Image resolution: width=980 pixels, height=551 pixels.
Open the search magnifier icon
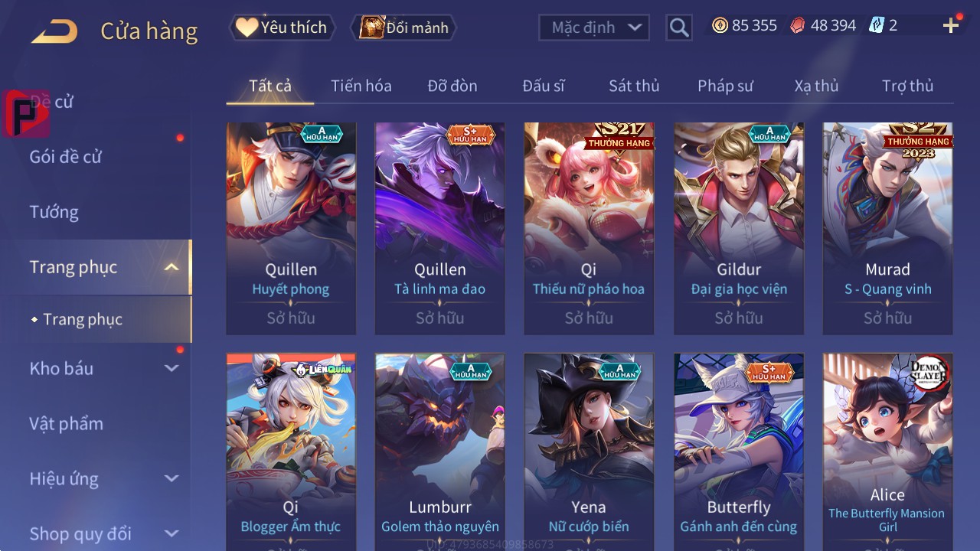[679, 28]
